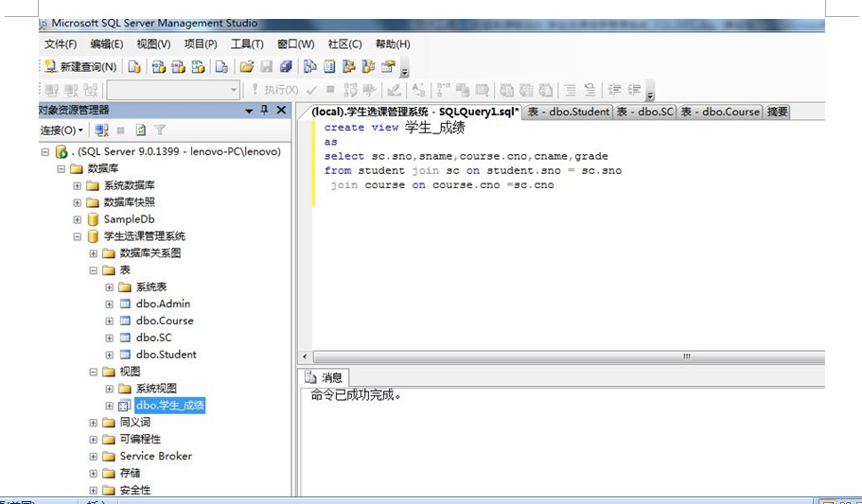Close the Object Explorer panel

point(281,111)
